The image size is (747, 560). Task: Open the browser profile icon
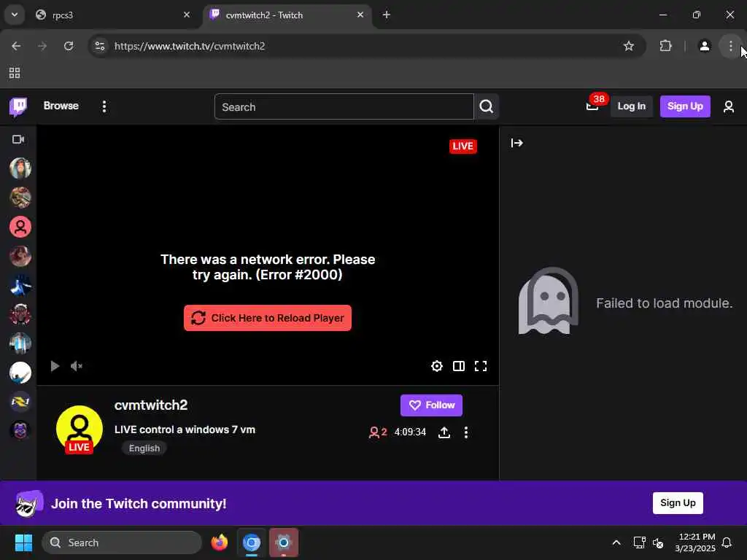coord(704,46)
